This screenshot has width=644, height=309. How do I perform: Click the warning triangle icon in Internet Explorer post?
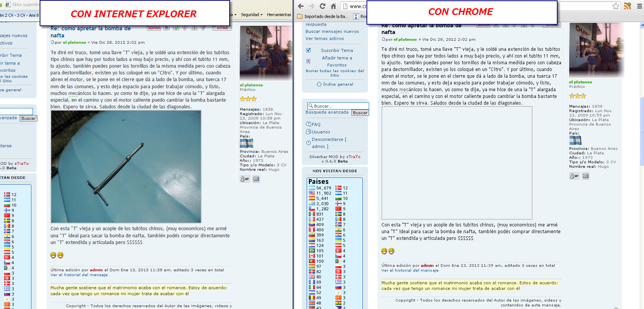pyautogui.click(x=194, y=28)
